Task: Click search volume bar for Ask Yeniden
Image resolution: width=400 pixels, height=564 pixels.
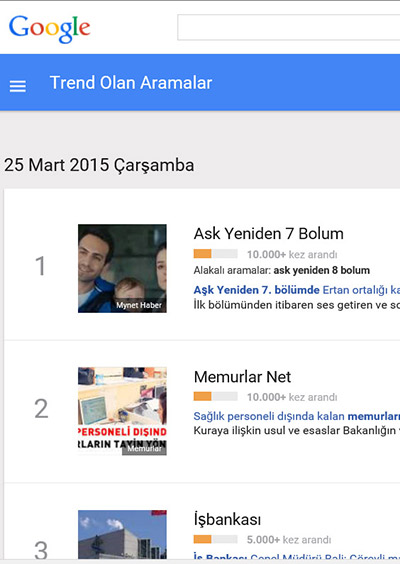Action: point(215,254)
